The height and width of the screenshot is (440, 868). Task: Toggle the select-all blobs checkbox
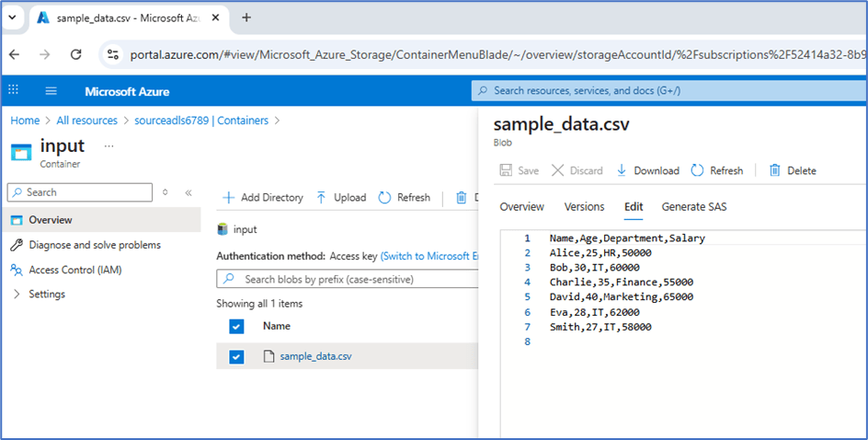pyautogui.click(x=236, y=326)
